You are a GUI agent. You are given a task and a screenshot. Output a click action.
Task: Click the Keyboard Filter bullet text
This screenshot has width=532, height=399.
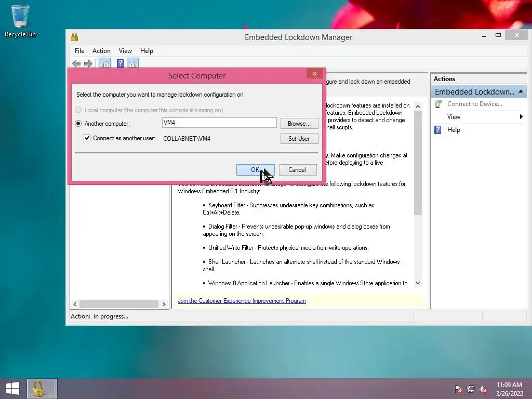(x=288, y=209)
